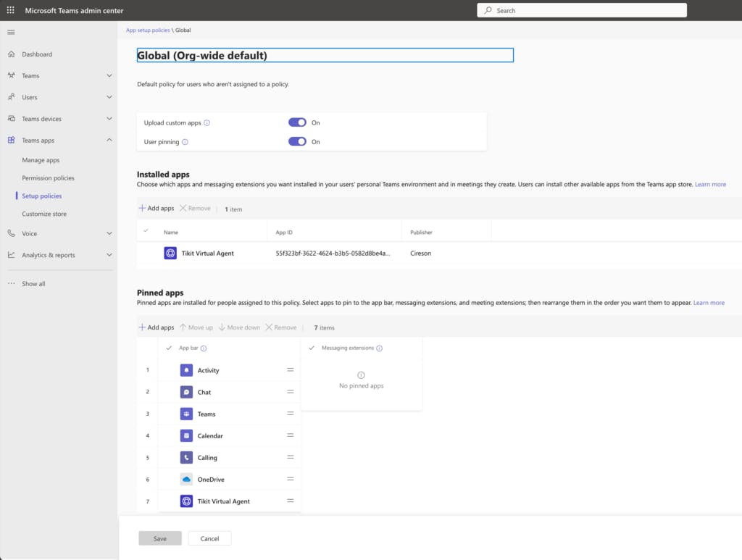Disable the User pinning toggle

tap(297, 142)
